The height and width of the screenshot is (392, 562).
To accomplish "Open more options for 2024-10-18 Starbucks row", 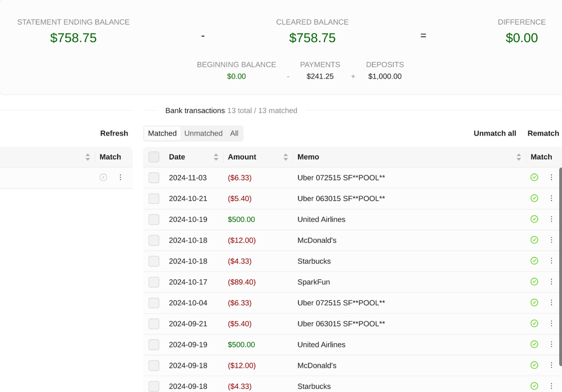I will pos(551,261).
